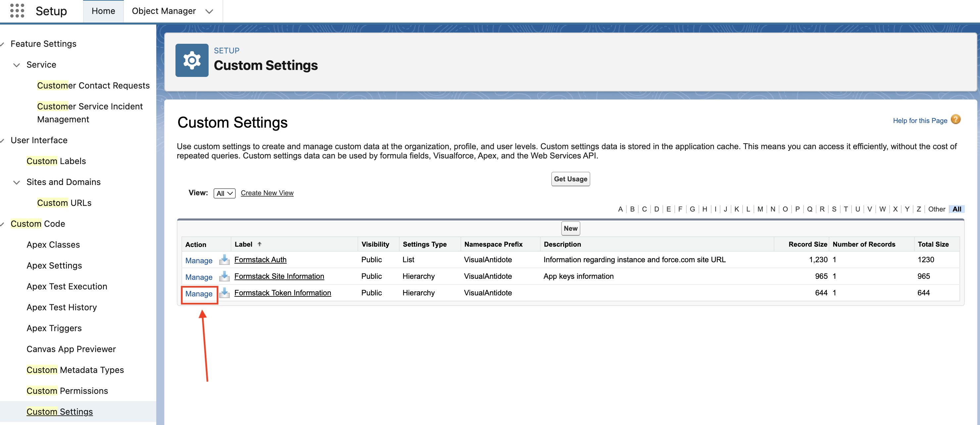
Task: Click the Help question mark icon
Action: pos(955,120)
